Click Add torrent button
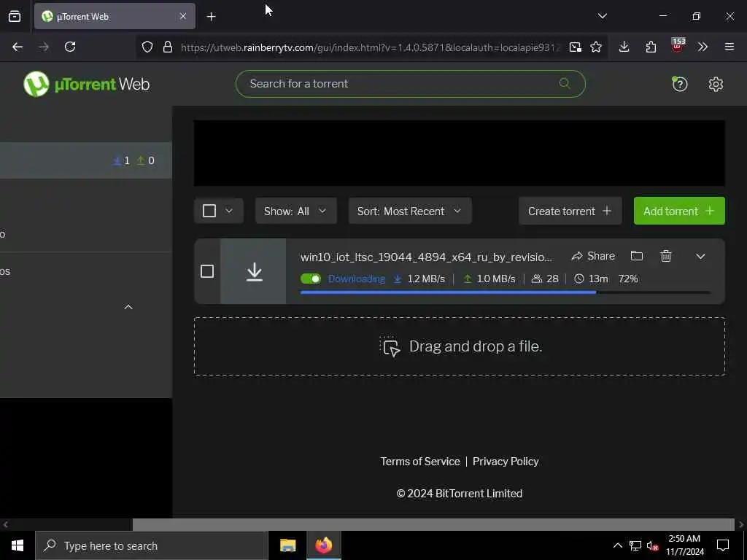This screenshot has width=747, height=560. click(x=679, y=211)
